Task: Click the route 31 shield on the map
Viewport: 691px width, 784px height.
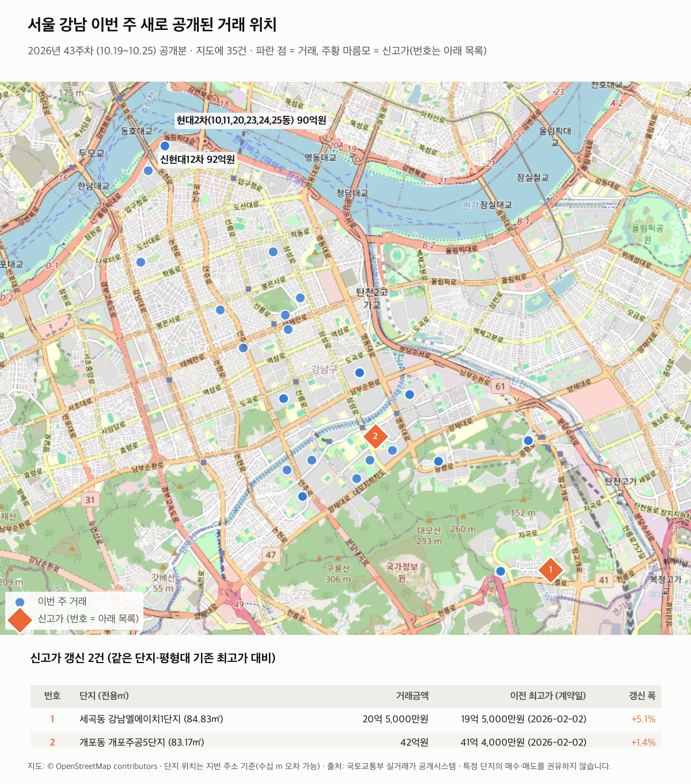Action: (90, 499)
